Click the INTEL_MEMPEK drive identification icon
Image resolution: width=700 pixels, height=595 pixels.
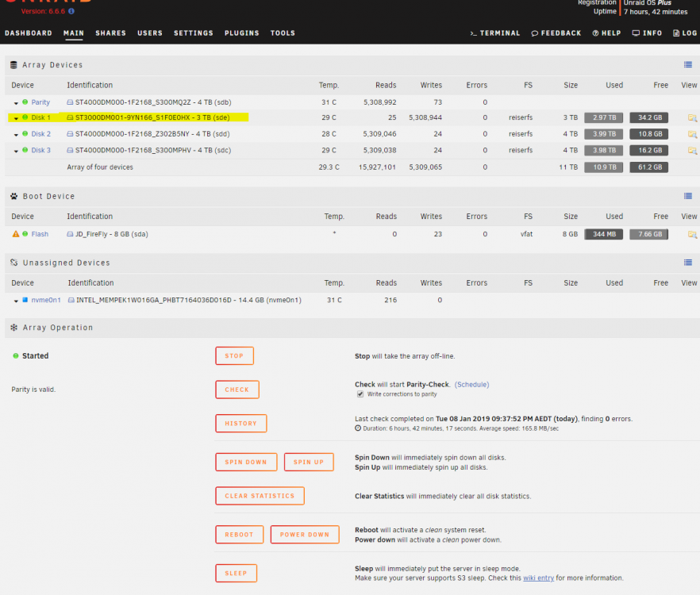click(x=71, y=300)
